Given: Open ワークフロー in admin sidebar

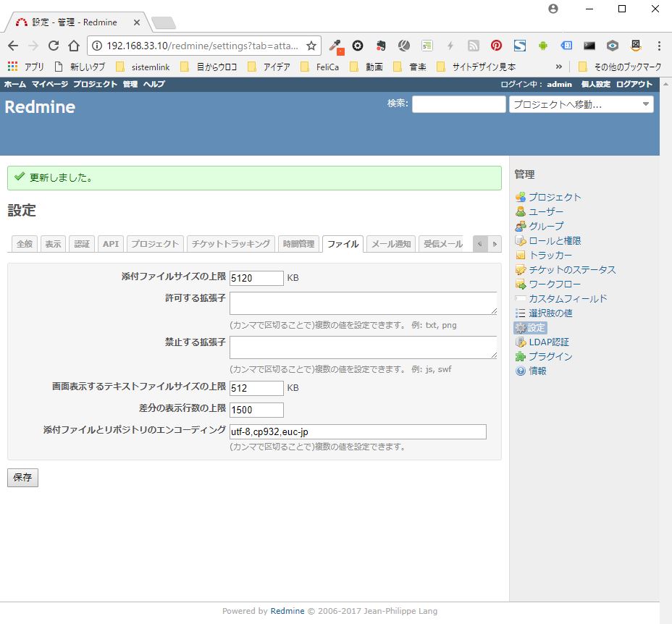Looking at the screenshot, I should 555,284.
